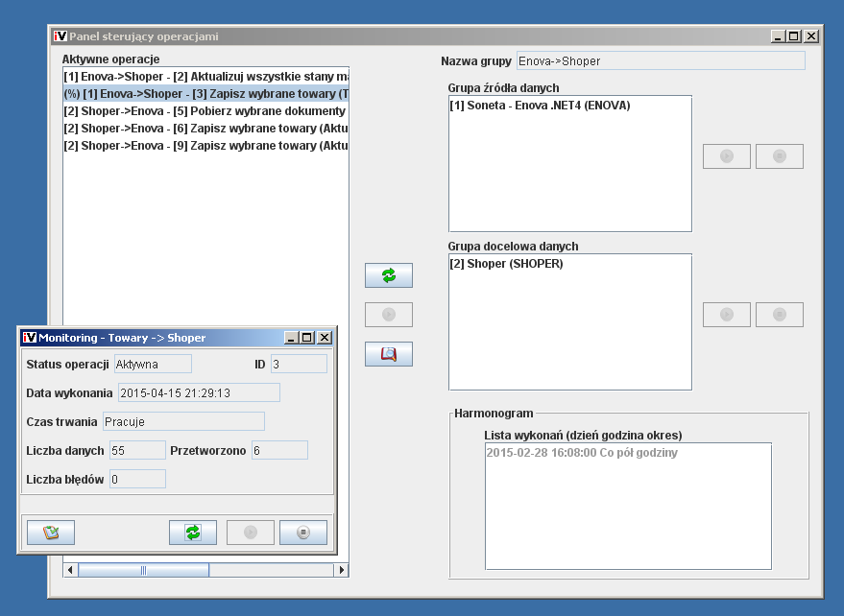Select operation Aktualizuj wszystkie stany

coord(205,77)
